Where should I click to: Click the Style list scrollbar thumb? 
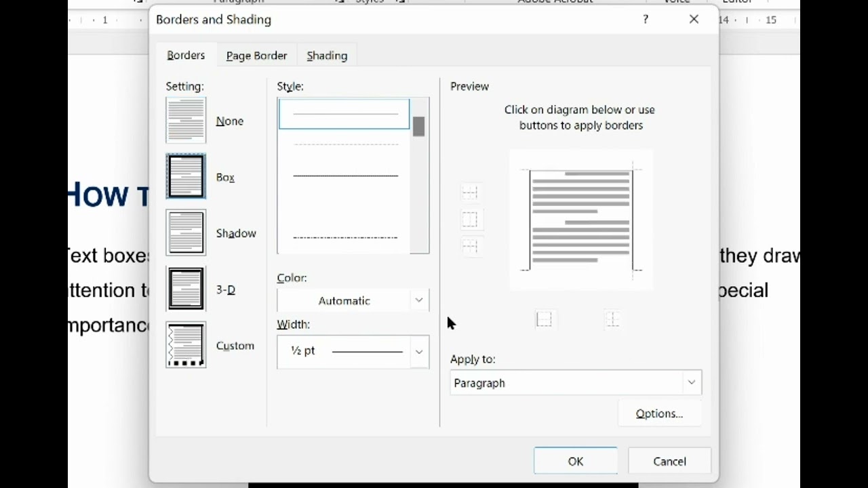click(x=418, y=127)
